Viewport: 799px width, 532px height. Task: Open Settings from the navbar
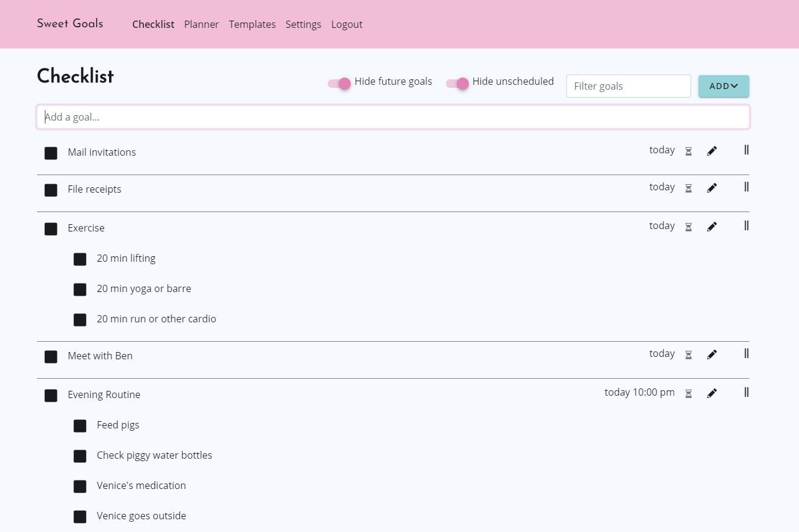(303, 24)
